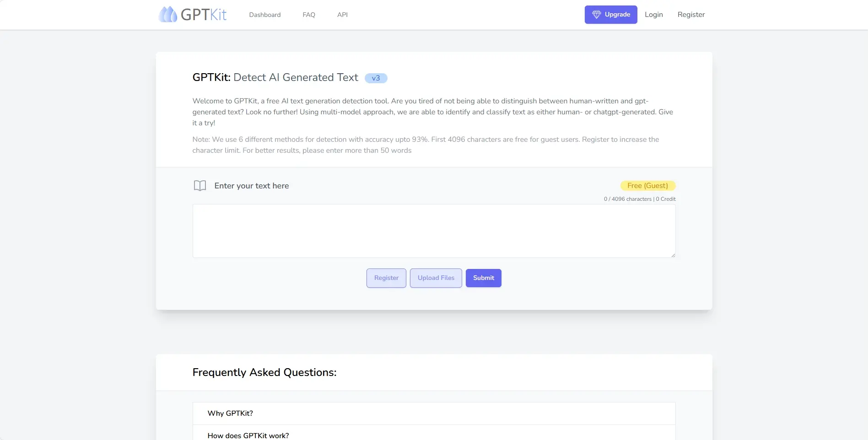Open the API page

pyautogui.click(x=342, y=15)
